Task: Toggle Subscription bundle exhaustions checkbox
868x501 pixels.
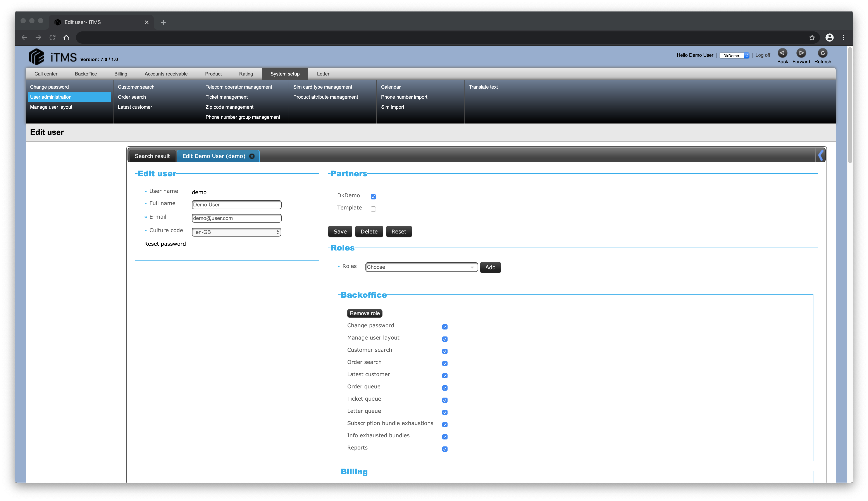Action: click(x=445, y=425)
